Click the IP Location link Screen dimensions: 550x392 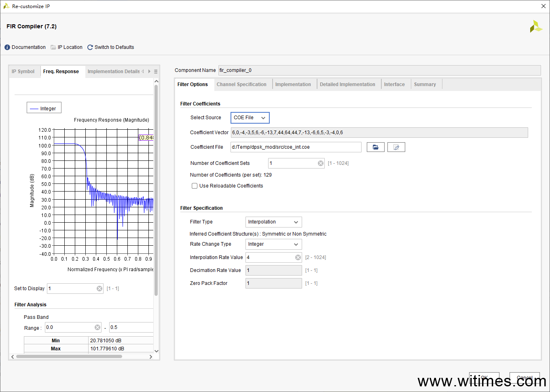(x=70, y=47)
